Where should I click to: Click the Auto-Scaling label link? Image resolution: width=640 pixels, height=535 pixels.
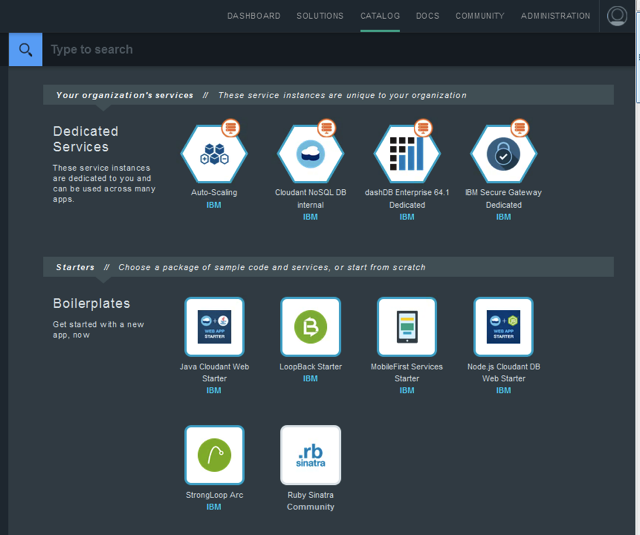pyautogui.click(x=214, y=192)
